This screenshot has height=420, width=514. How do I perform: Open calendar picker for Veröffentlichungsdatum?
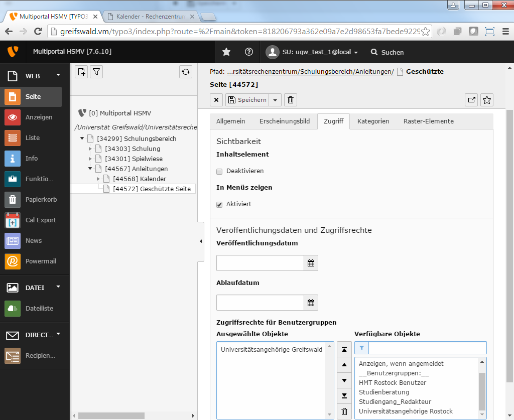point(311,263)
